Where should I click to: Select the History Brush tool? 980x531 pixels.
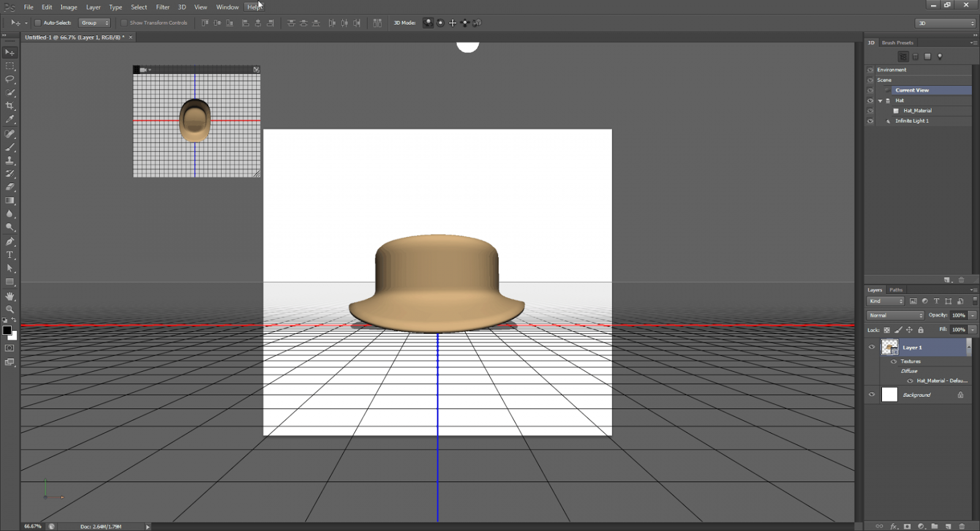click(x=10, y=174)
